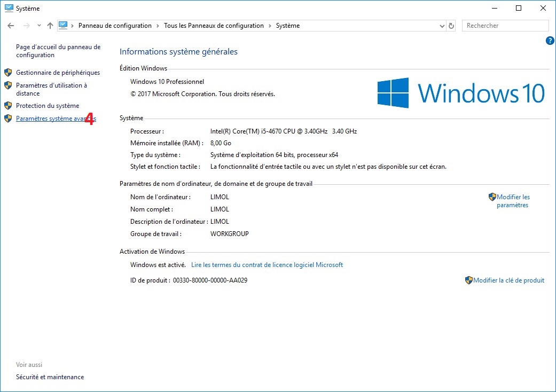Click shield icon beside Paramètres système avancés
The image size is (556, 392).
8,119
